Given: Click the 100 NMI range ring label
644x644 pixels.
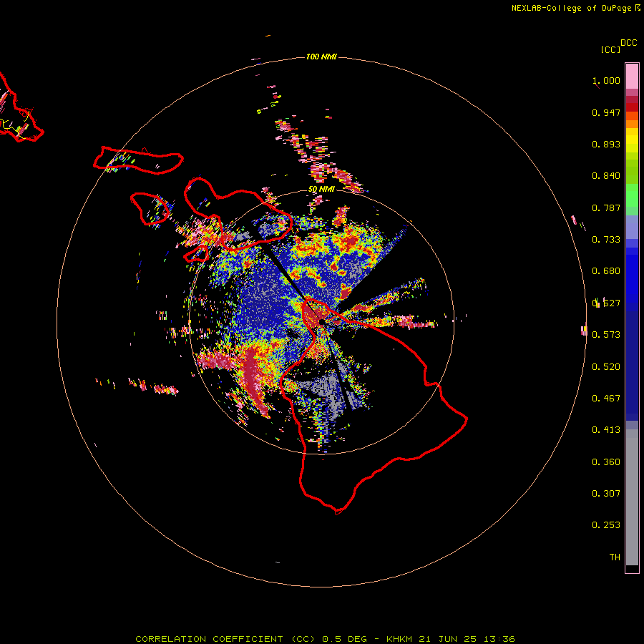Looking at the screenshot, I should pos(321,57).
